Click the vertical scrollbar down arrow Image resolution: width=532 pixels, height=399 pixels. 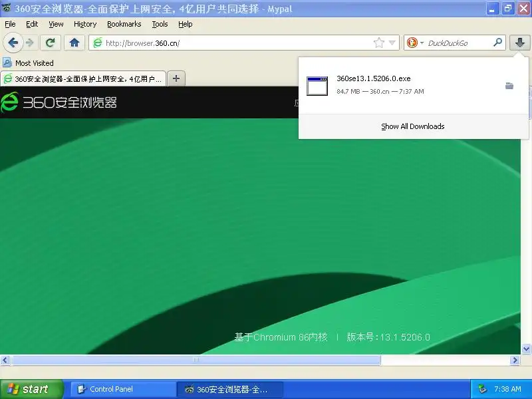[x=526, y=348]
